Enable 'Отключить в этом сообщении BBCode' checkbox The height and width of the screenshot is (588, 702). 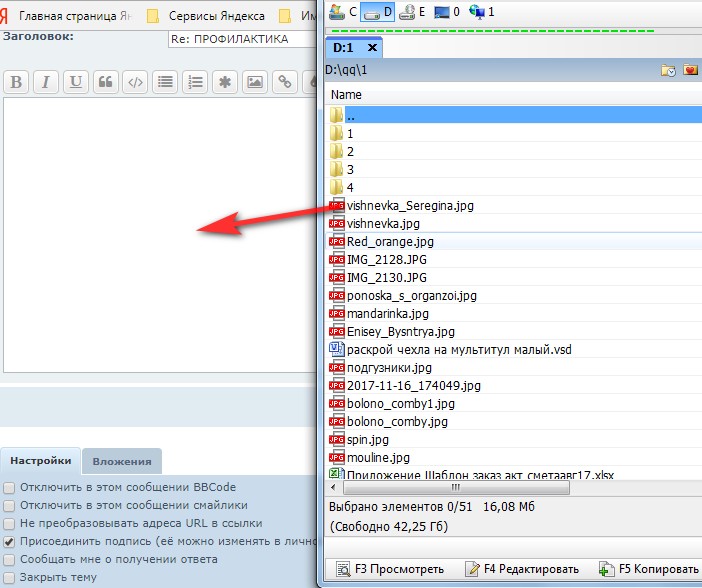tap(9, 488)
